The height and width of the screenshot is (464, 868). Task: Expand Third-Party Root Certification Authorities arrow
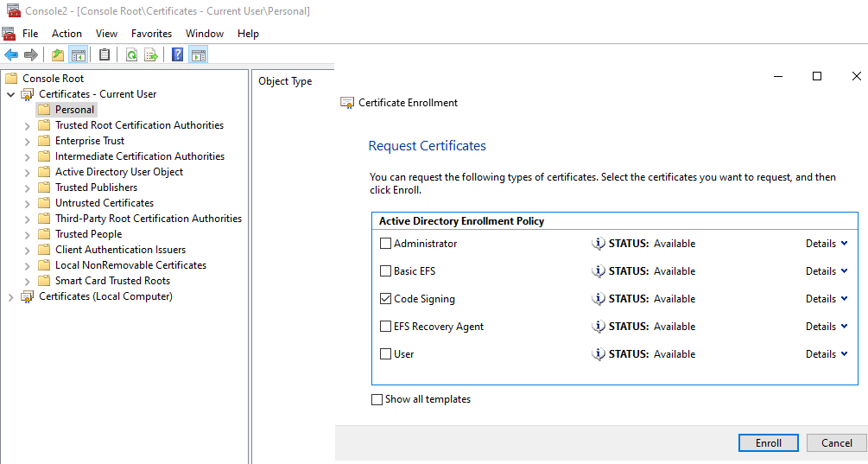[x=27, y=219]
